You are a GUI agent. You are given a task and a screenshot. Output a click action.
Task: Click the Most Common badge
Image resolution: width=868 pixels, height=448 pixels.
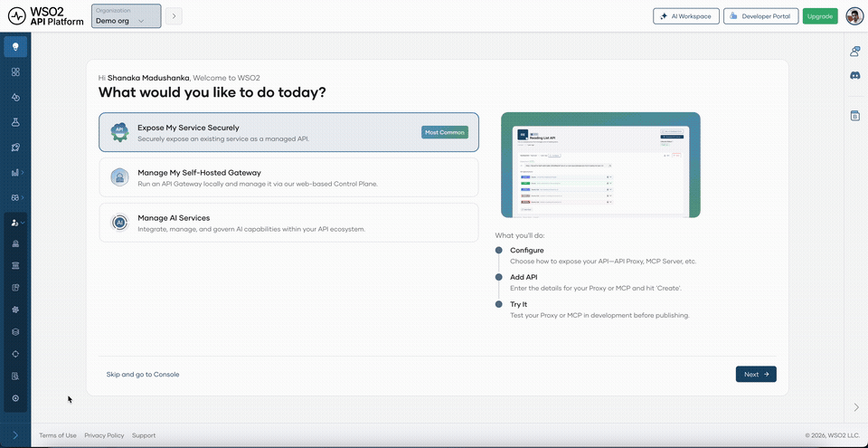445,132
